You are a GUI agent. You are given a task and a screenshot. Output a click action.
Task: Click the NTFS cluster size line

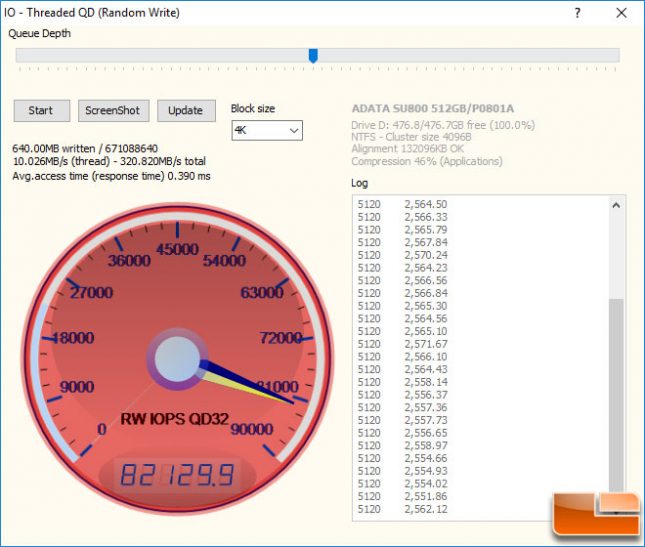[x=411, y=137]
